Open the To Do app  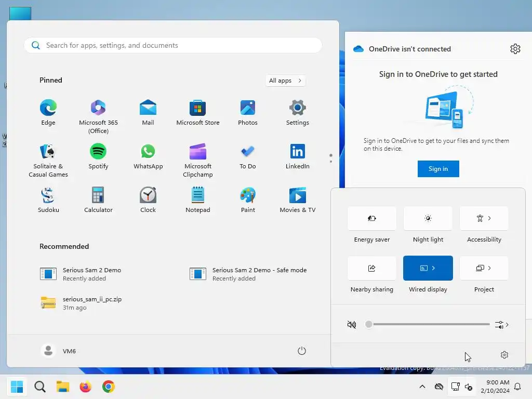[248, 156]
